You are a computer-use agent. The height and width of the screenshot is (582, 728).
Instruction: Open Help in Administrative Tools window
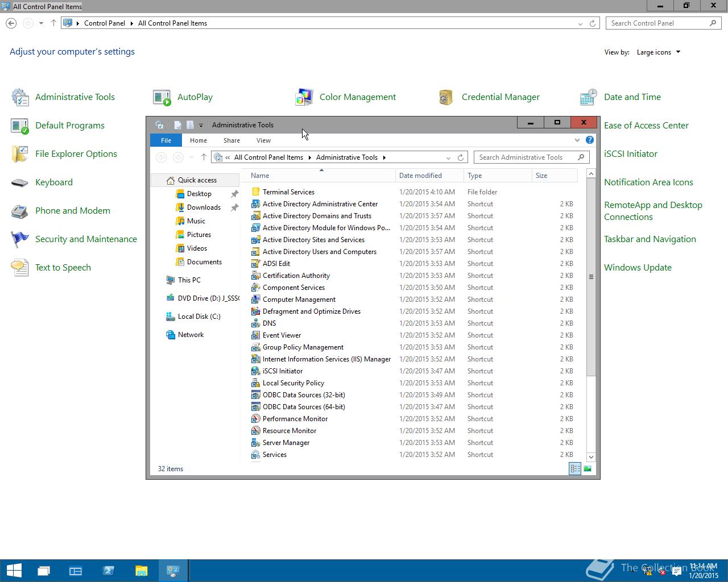tap(590, 140)
